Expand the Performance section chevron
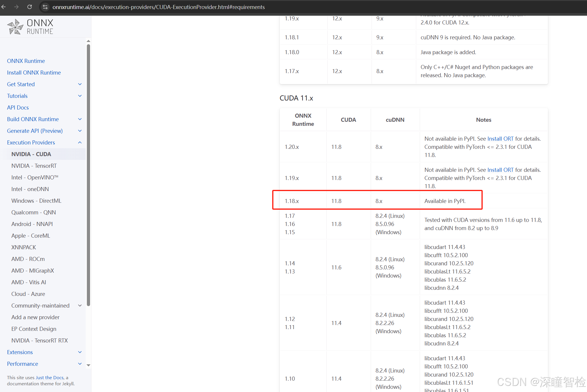Viewport: 587px width, 392px height. coord(80,364)
